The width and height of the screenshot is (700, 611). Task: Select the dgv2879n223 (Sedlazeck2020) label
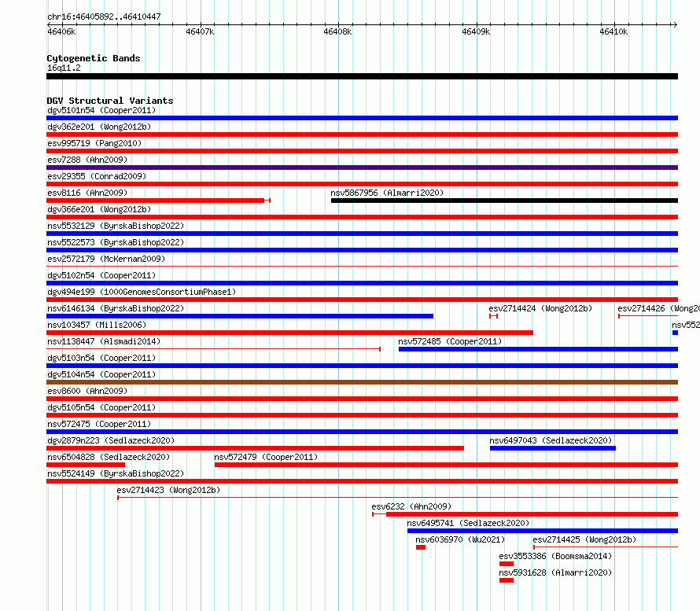(111, 440)
